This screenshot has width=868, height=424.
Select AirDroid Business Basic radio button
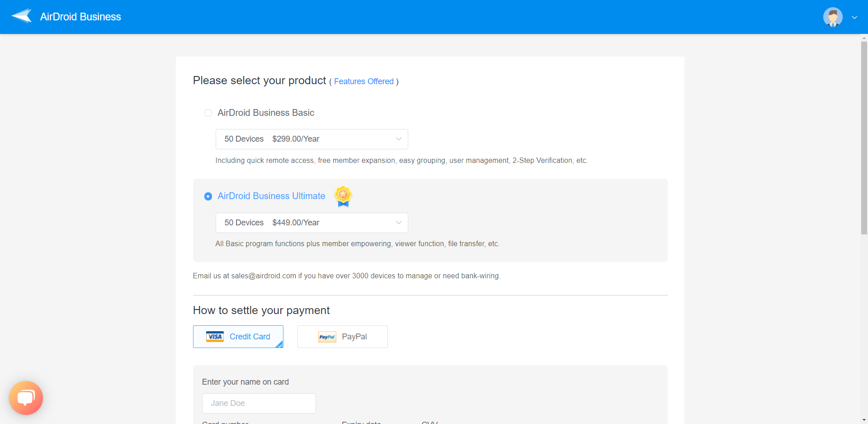tap(208, 113)
